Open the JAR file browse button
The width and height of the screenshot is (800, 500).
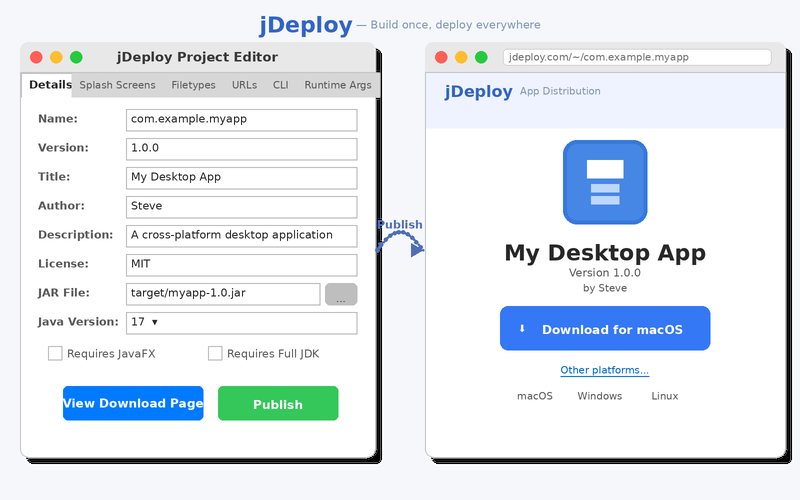[341, 294]
